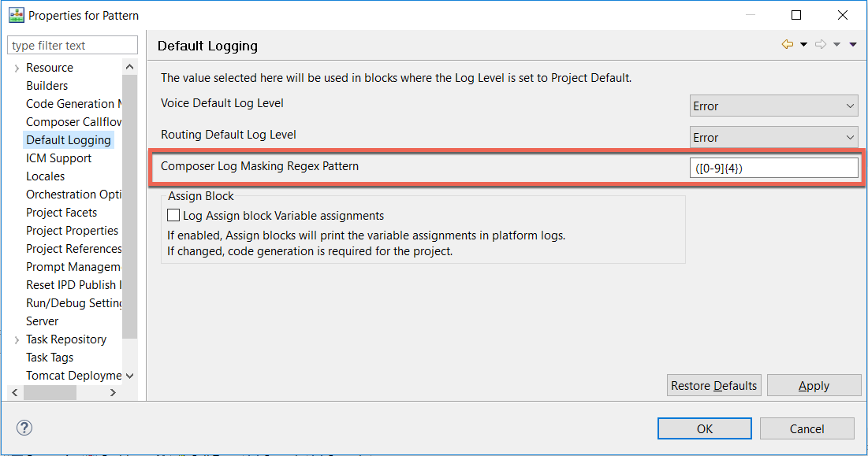Click the back navigation arrow icon
868x456 pixels.
[x=787, y=45]
